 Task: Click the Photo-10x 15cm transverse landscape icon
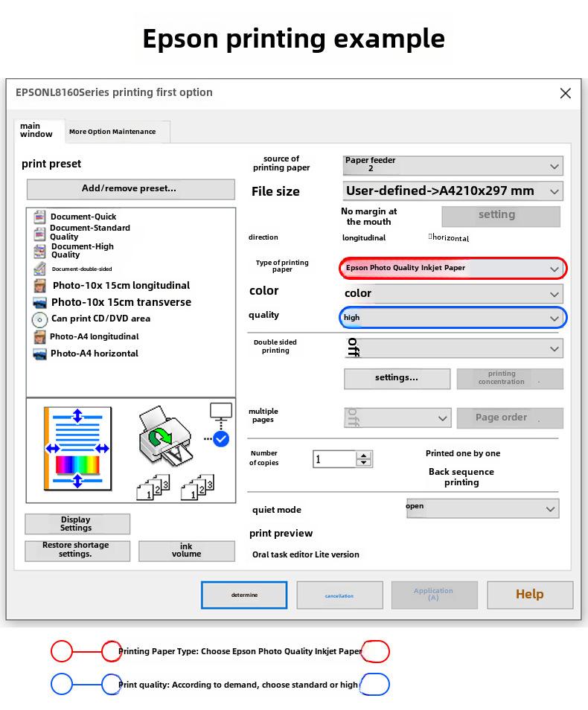pyautogui.click(x=40, y=302)
